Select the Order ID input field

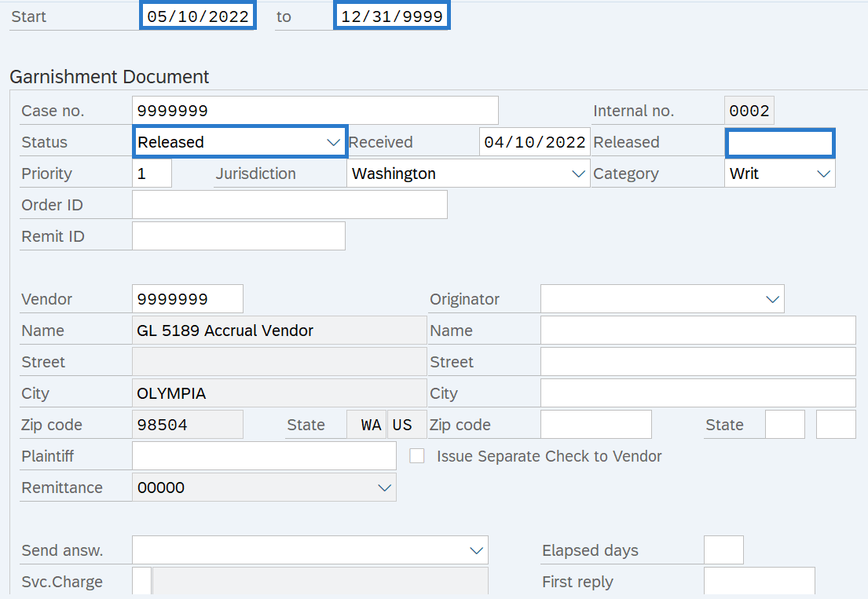pos(289,204)
